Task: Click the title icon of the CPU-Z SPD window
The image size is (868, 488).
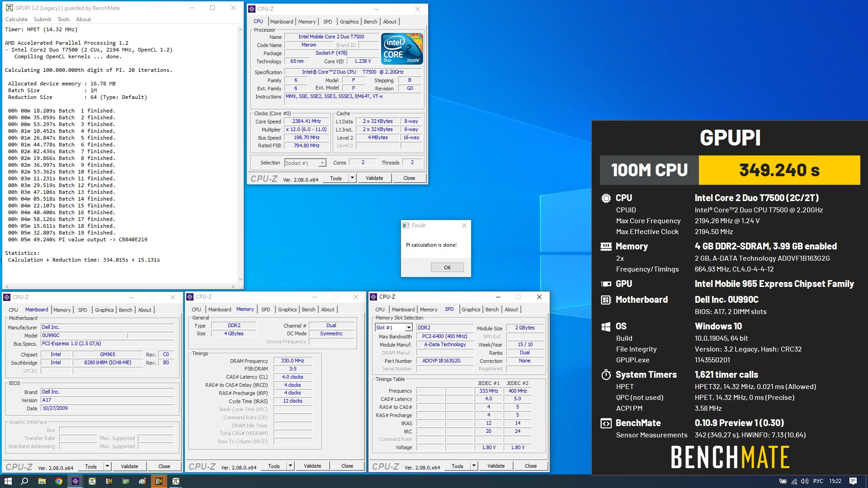Action: pos(373,297)
